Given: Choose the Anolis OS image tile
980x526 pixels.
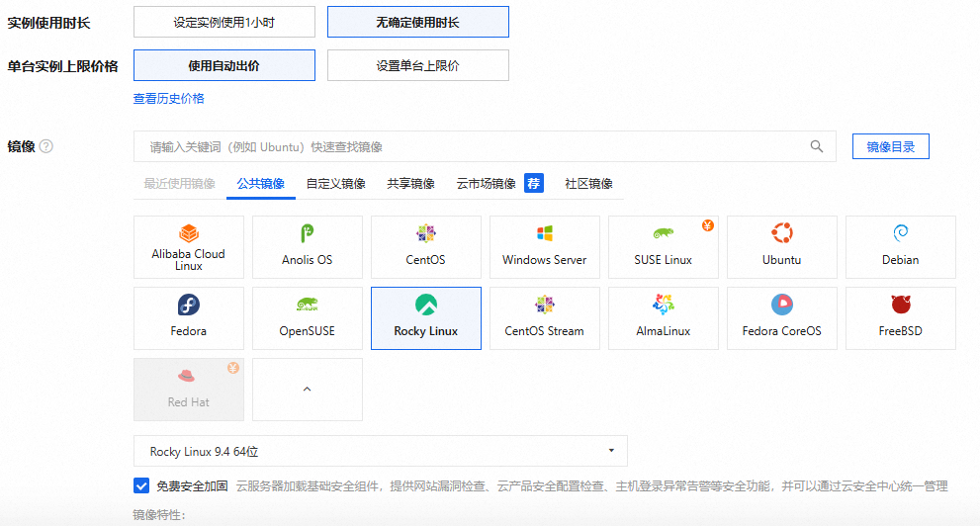Looking at the screenshot, I should [308, 247].
